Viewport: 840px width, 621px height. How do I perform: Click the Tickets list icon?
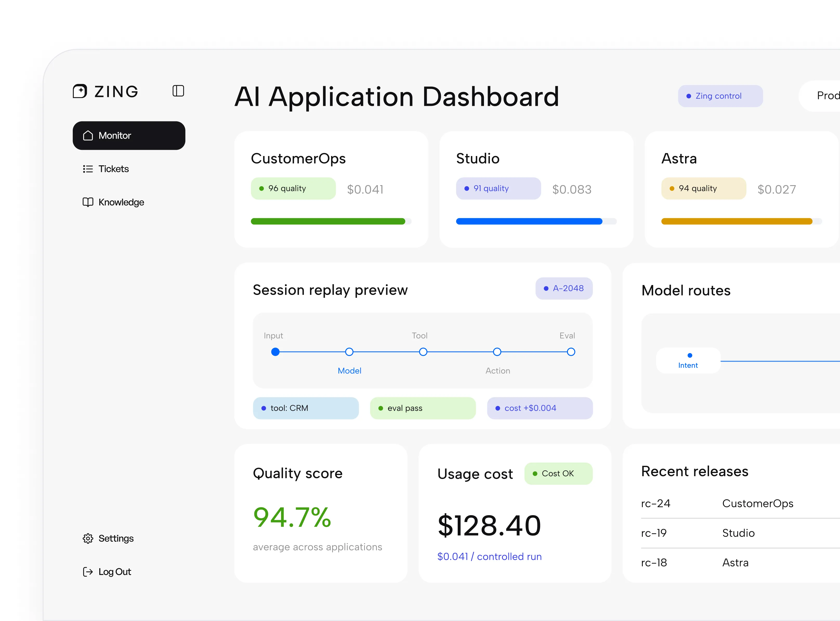88,169
